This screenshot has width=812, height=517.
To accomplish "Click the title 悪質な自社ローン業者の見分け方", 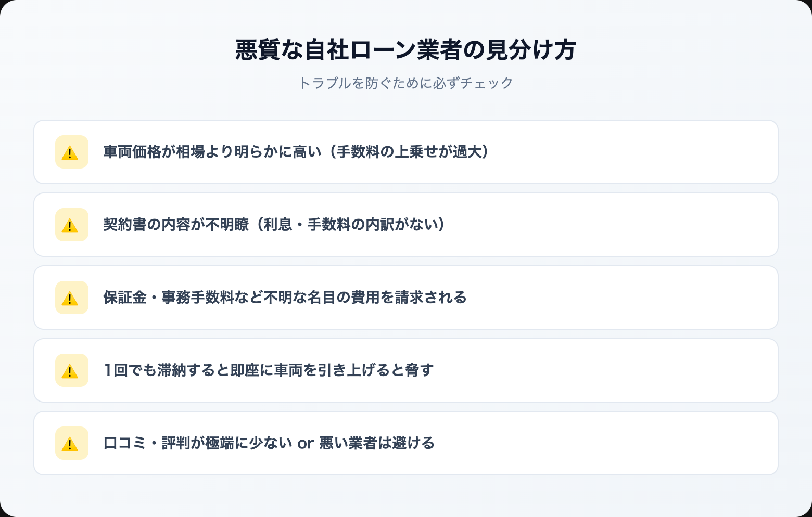I will (x=405, y=50).
